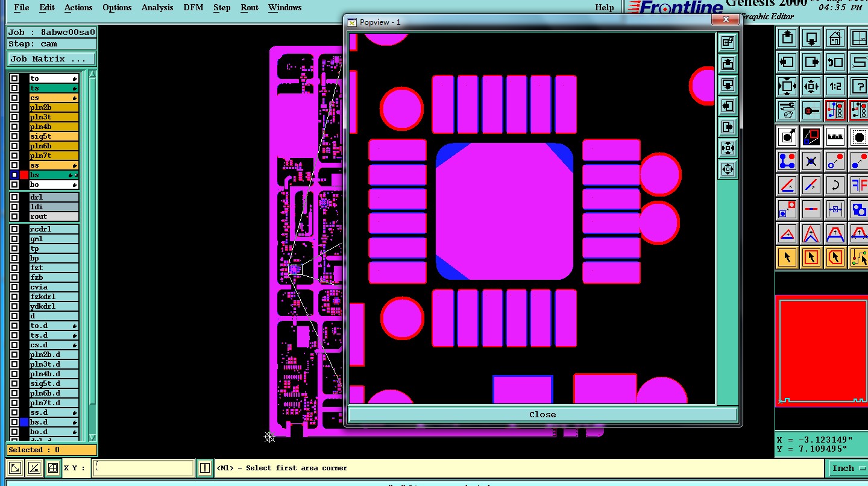Click the zoom in arrows icon in main toolbar

pyautogui.click(x=787, y=86)
